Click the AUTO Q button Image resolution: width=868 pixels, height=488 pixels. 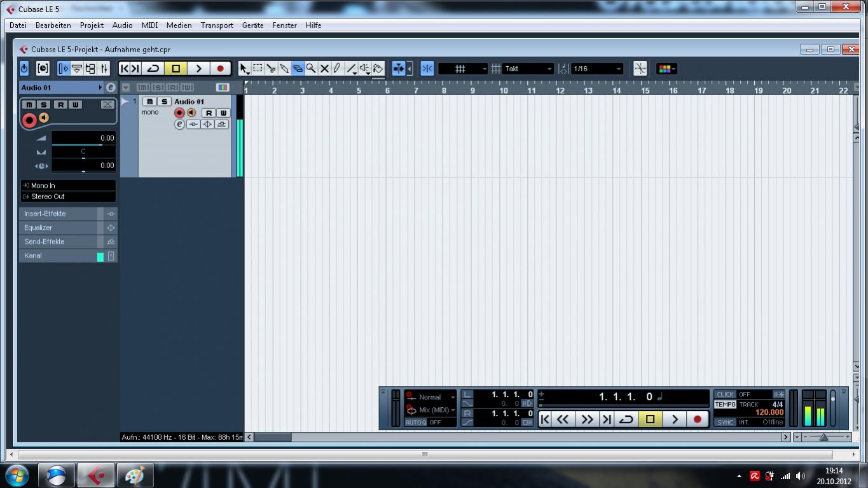pos(416,422)
